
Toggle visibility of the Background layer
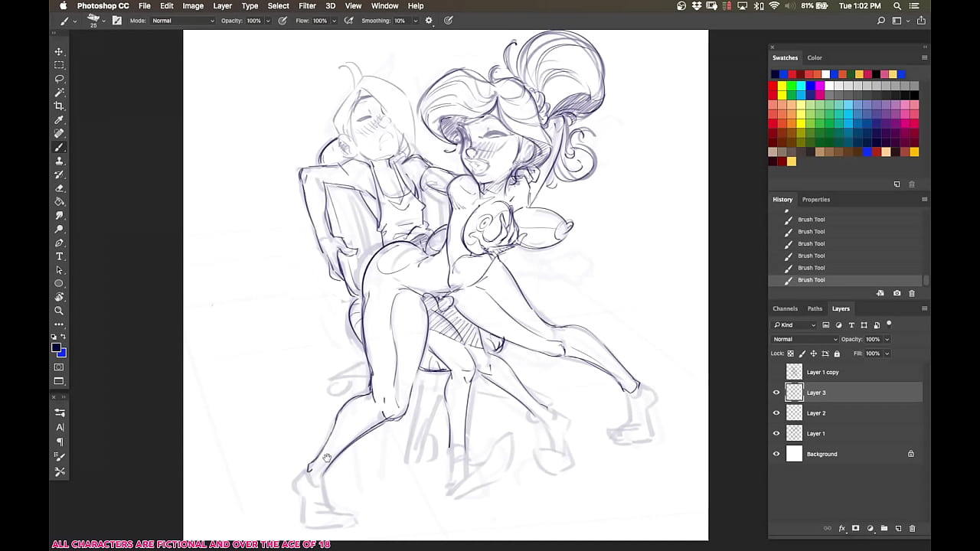(x=776, y=454)
